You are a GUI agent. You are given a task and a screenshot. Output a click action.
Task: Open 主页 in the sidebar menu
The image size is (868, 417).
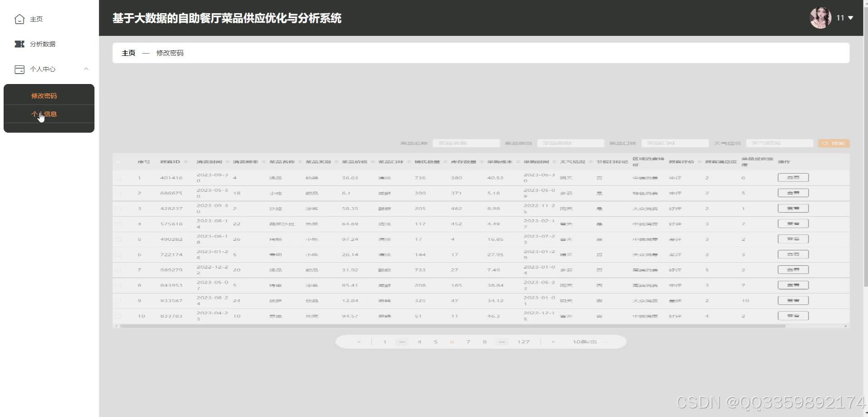click(36, 19)
